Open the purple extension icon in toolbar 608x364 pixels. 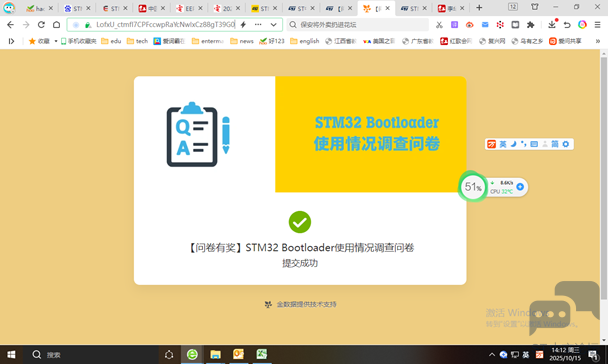[x=454, y=25]
